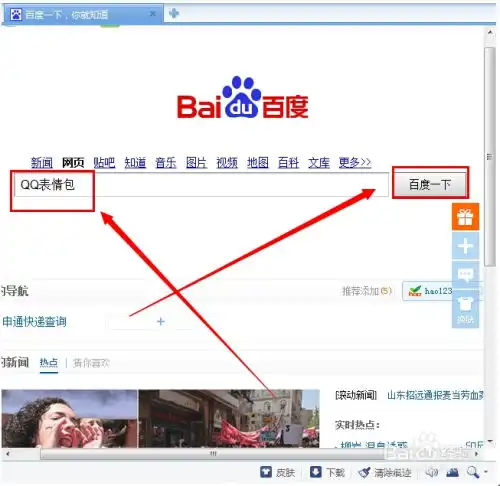
Task: Click the dark blue icon beside the speaker
Action: tap(452, 472)
